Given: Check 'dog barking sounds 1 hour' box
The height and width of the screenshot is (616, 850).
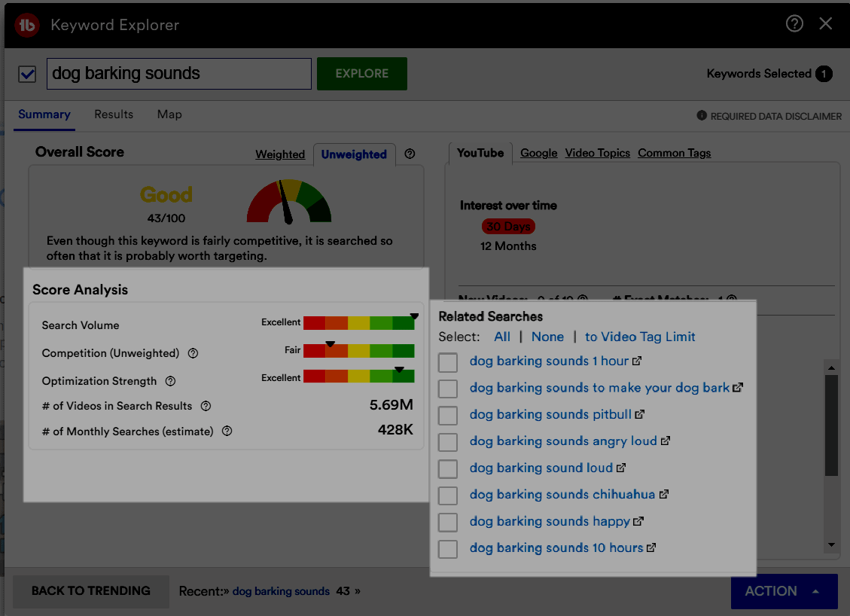Looking at the screenshot, I should 448,361.
